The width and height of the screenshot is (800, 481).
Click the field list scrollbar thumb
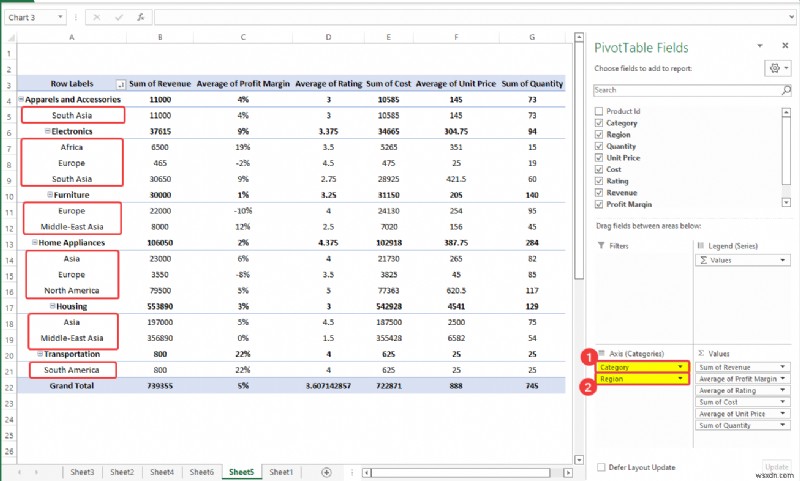tap(786, 151)
